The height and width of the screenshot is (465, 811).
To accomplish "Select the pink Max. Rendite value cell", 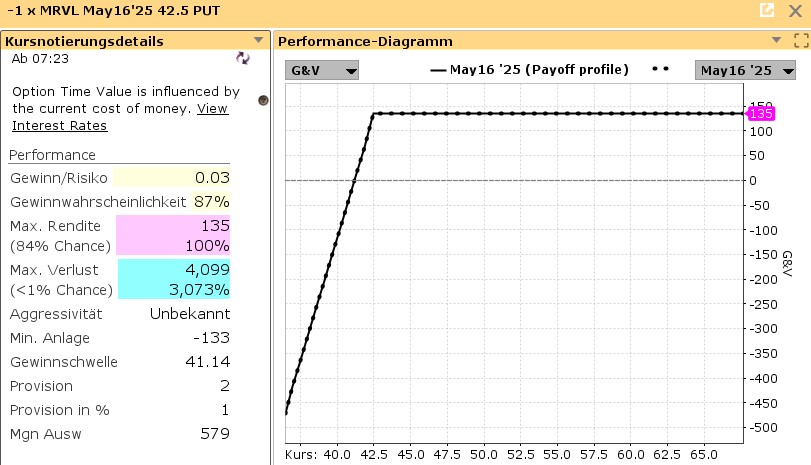I will click(x=173, y=235).
